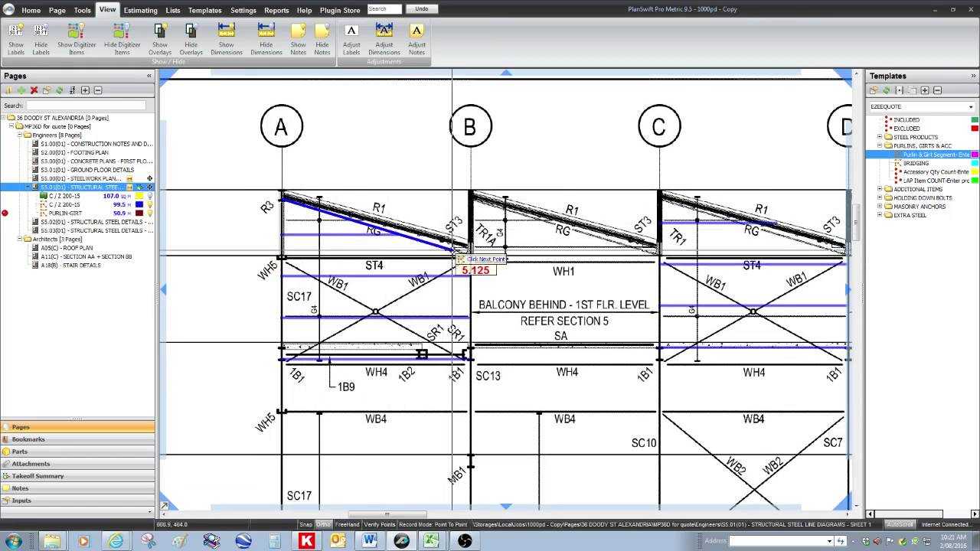Toggle lightbulb visibility for C / Z 200-15 107.0 row
The image size is (980, 551).
point(149,196)
